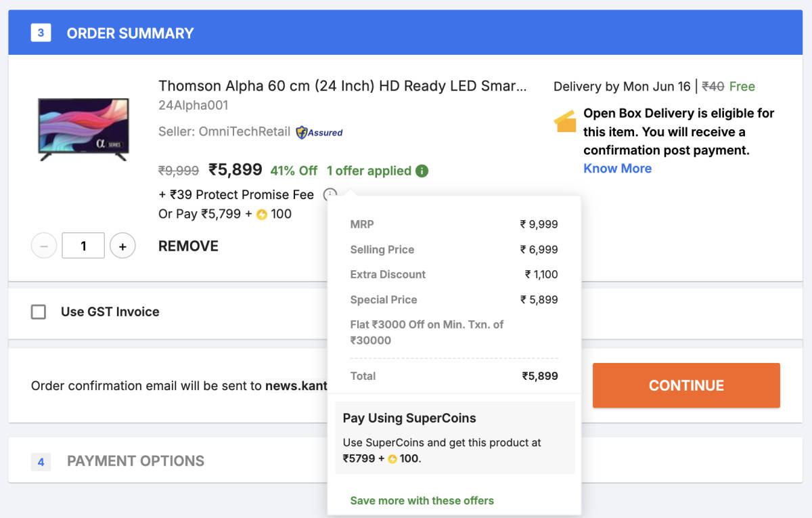The height and width of the screenshot is (518, 812).
Task: Increase quantity with the plus button
Action: [x=122, y=246]
